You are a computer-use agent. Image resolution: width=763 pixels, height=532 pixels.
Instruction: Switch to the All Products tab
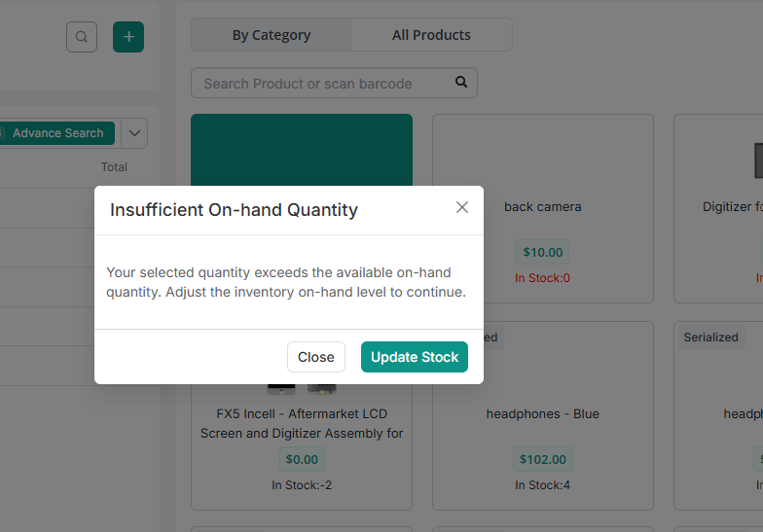click(x=431, y=35)
